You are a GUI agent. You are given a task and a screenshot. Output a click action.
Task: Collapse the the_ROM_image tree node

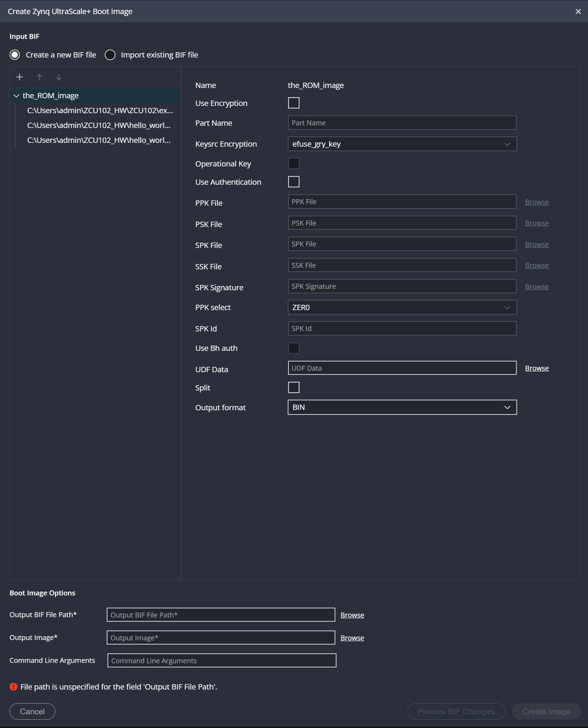(x=16, y=96)
